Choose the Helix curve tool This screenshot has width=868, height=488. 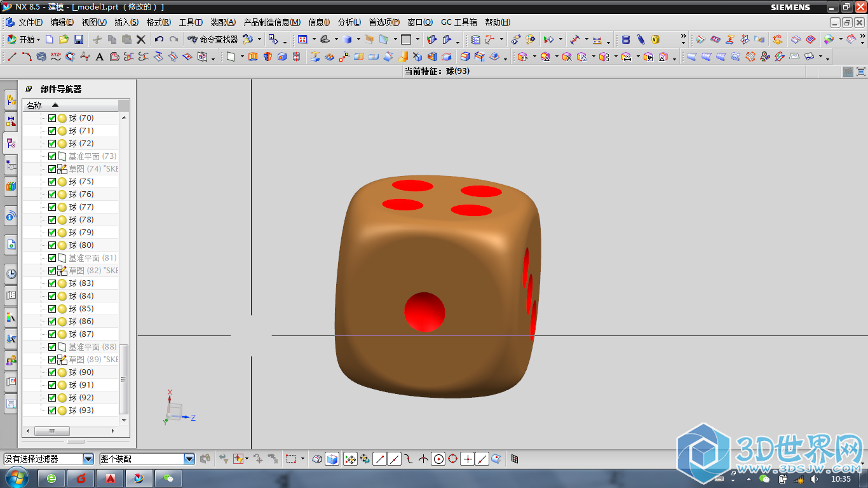41,57
